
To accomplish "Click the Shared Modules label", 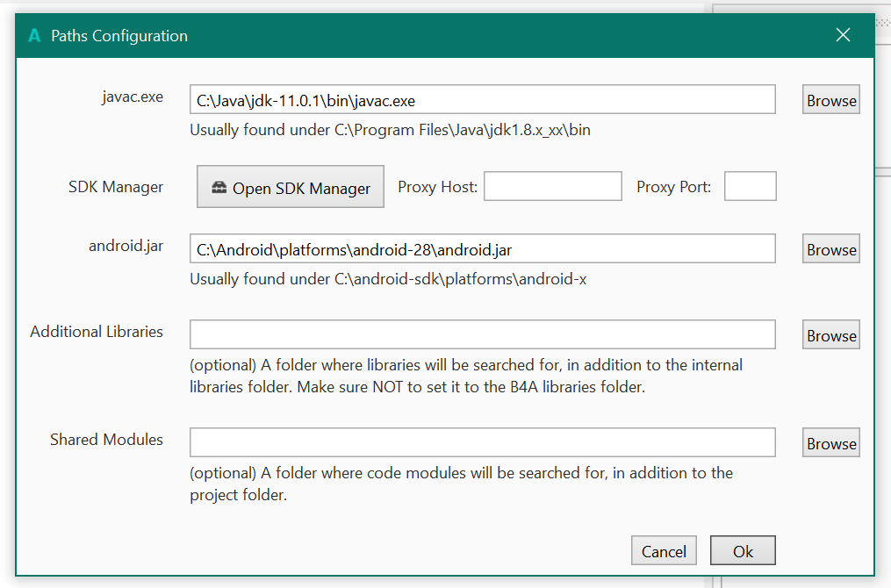I will point(106,440).
